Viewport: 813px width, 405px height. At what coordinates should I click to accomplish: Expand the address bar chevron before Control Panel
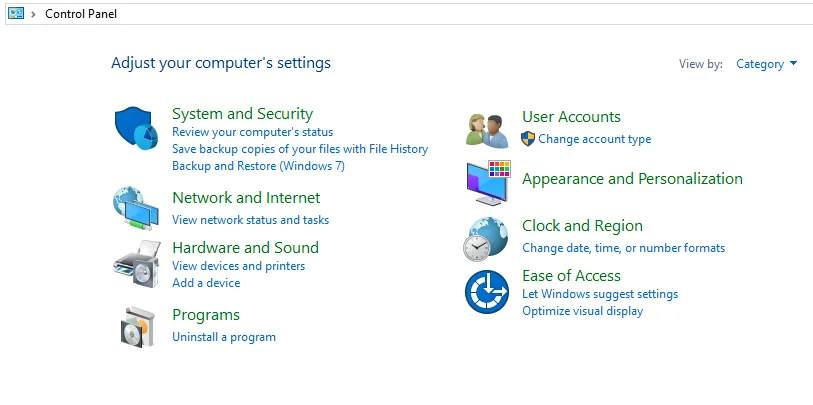point(34,14)
